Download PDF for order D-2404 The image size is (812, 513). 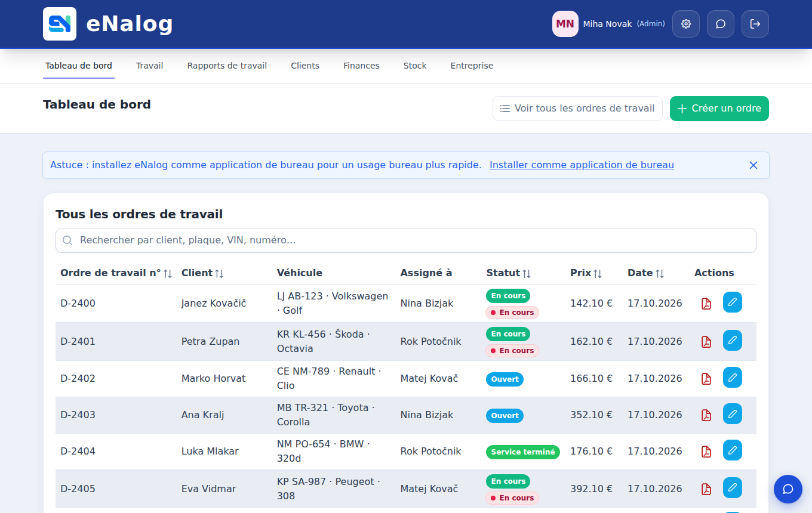706,452
